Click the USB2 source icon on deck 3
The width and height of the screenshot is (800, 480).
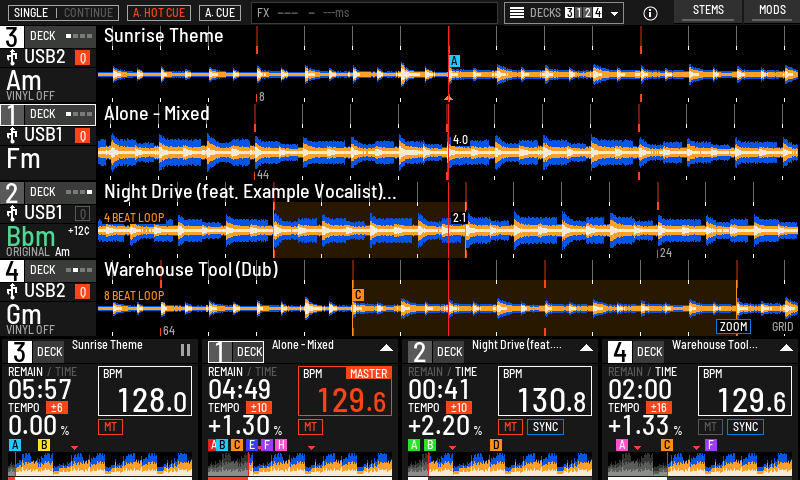[x=12, y=58]
